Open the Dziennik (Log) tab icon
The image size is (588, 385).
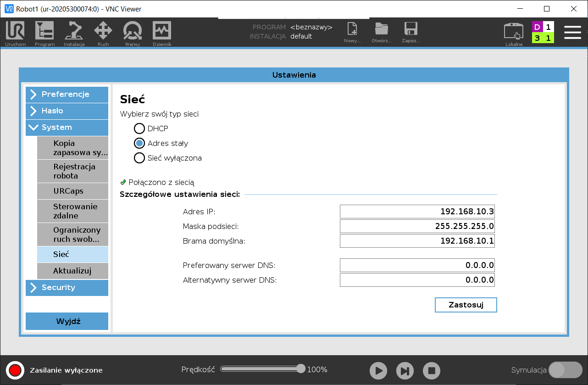click(162, 33)
